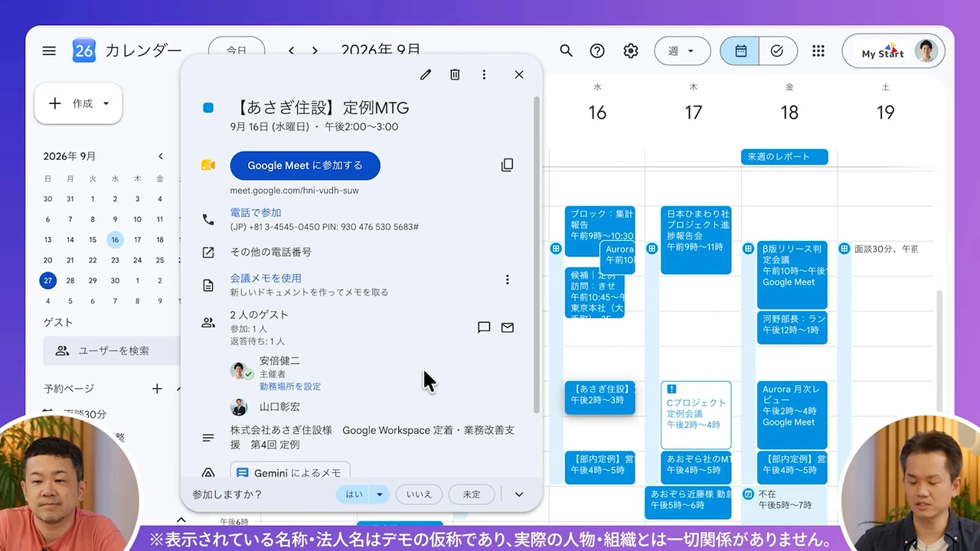The height and width of the screenshot is (551, 980).
Task: Open the help question mark icon
Action: coord(597,51)
